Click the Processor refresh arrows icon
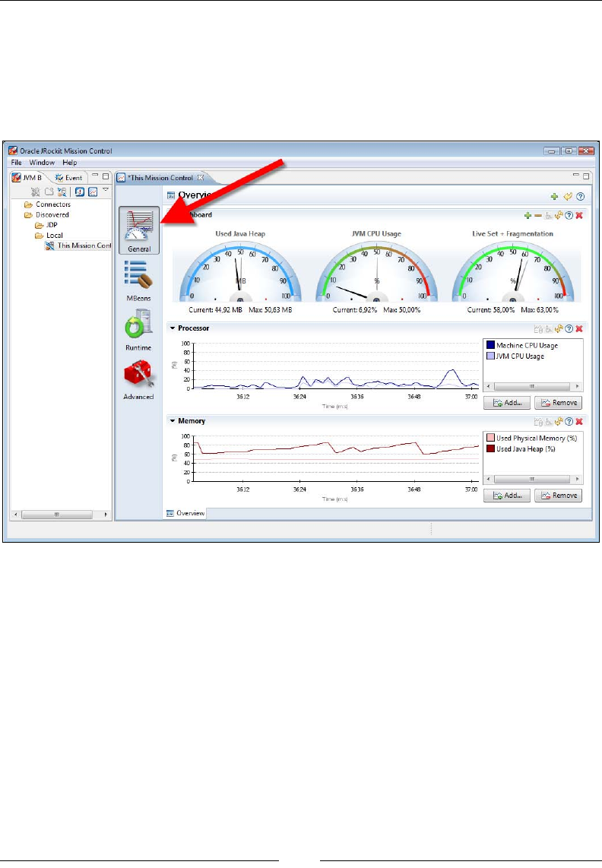 pyautogui.click(x=559, y=329)
